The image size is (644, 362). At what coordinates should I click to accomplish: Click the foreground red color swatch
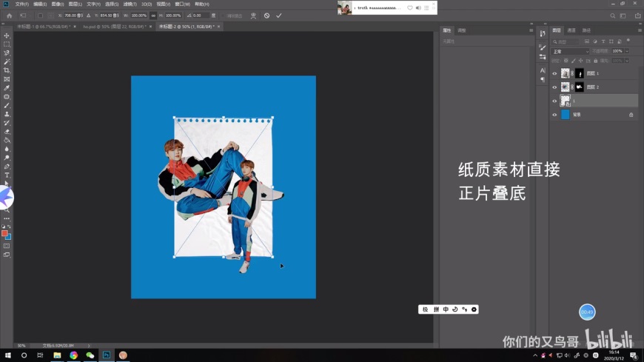(4, 233)
